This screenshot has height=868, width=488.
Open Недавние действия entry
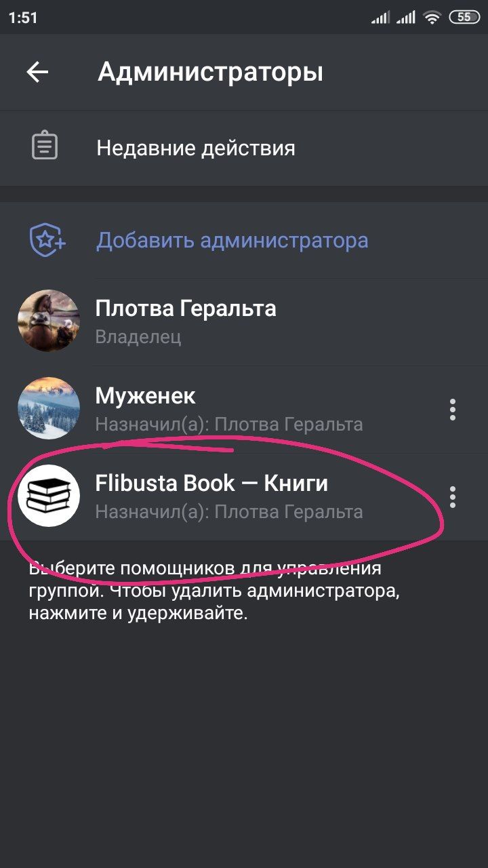pyautogui.click(x=244, y=148)
